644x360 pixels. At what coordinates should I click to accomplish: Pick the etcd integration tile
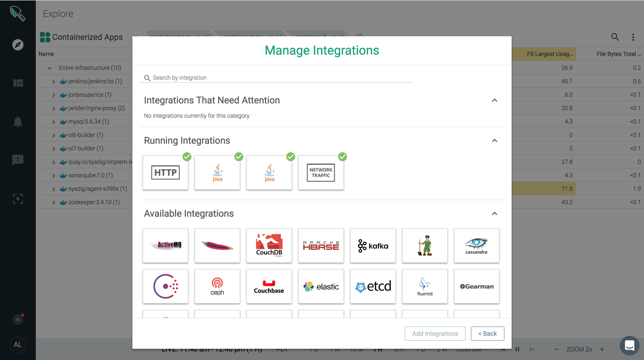pyautogui.click(x=373, y=286)
